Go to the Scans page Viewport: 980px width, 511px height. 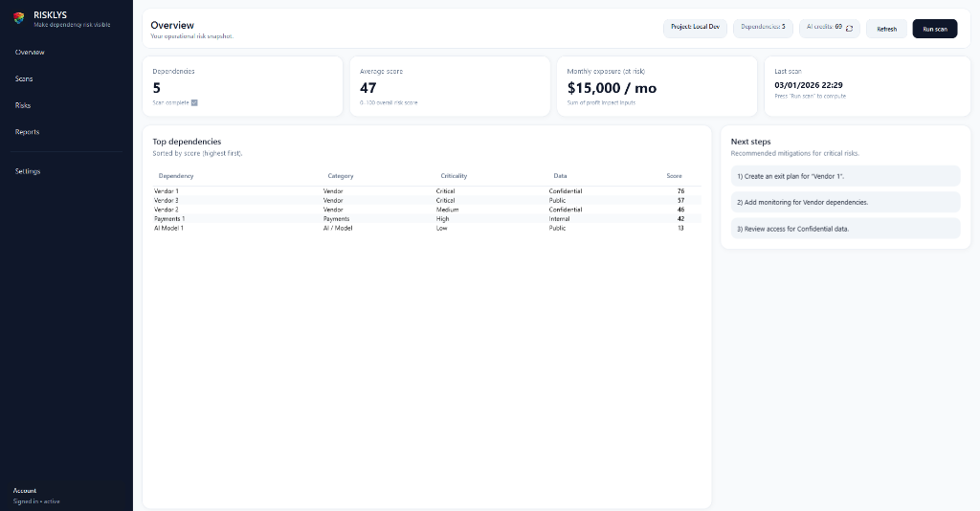tap(24, 78)
